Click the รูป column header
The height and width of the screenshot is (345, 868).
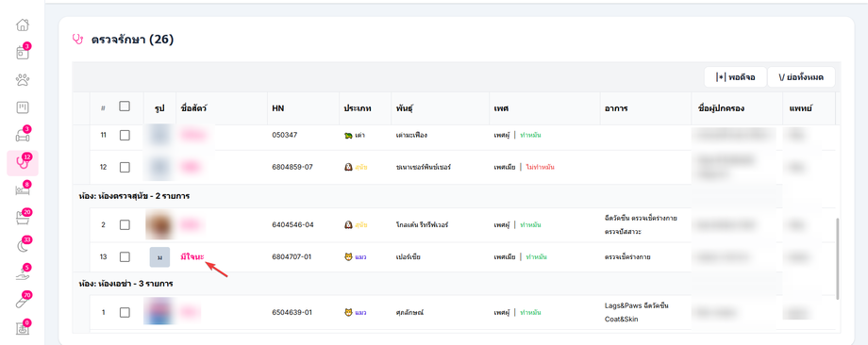(159, 108)
